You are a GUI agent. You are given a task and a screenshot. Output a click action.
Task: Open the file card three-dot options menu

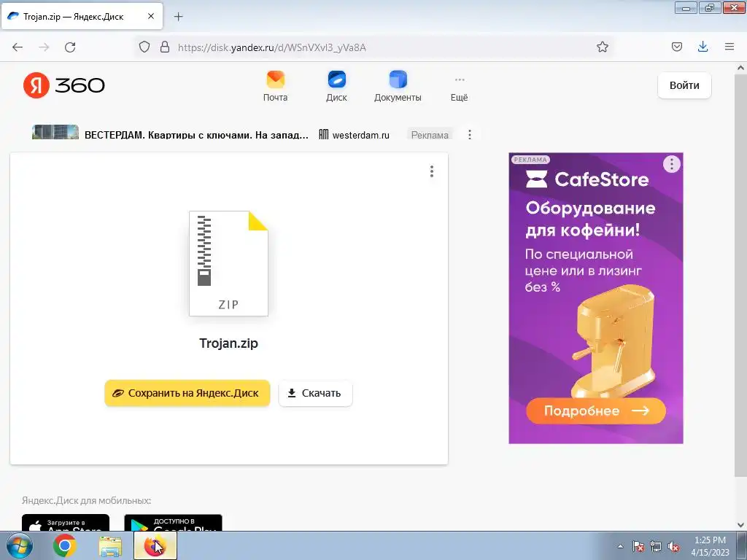click(x=432, y=171)
